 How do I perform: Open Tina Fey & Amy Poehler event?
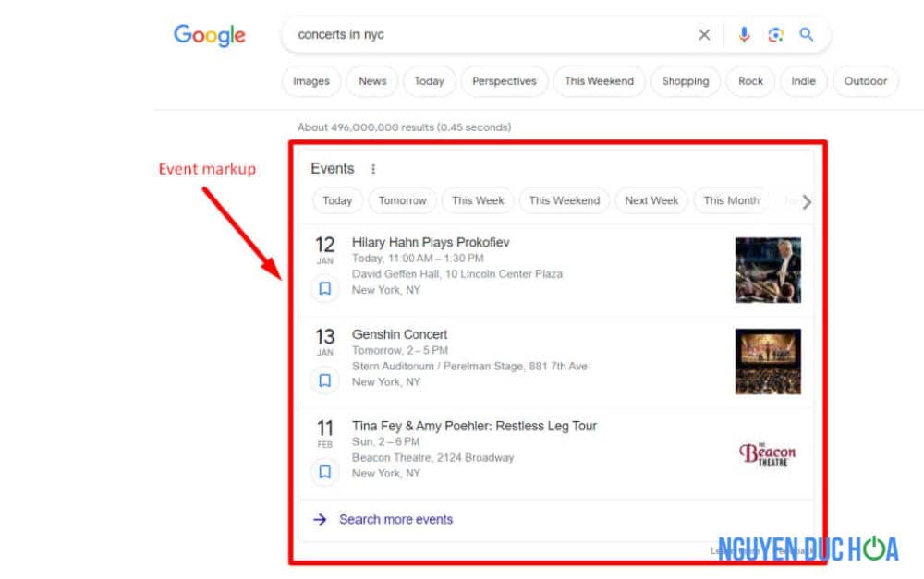coord(474,426)
